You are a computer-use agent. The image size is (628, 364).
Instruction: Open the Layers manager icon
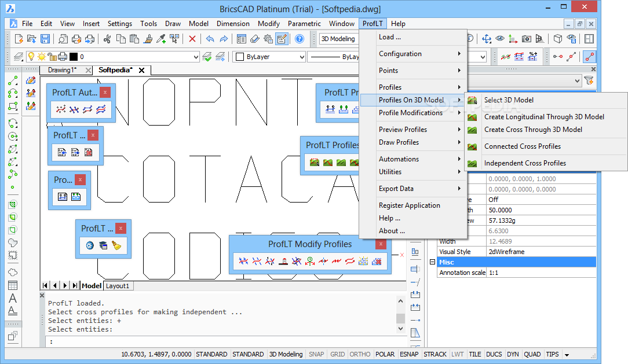point(18,57)
